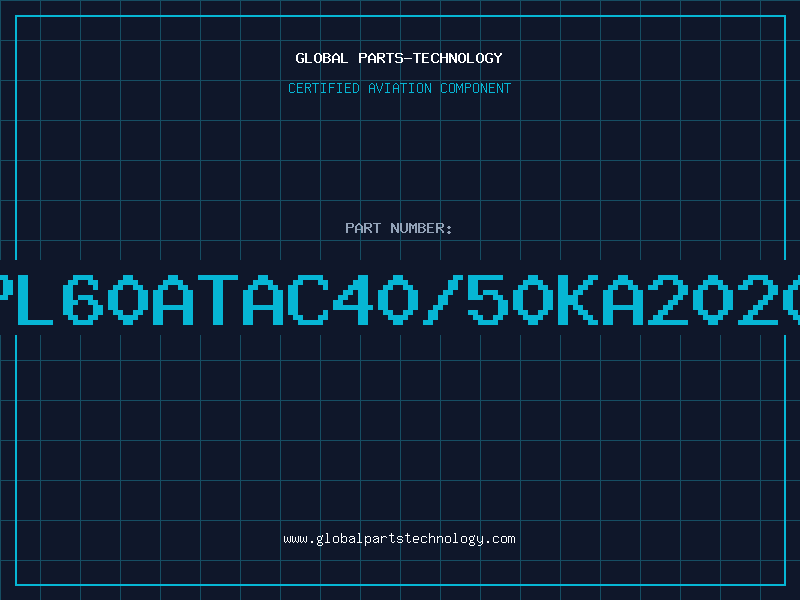The image size is (800, 600).
Task: Select the CERTIFIED AVIATION COMPONENT subtitle
Action: click(x=399, y=88)
